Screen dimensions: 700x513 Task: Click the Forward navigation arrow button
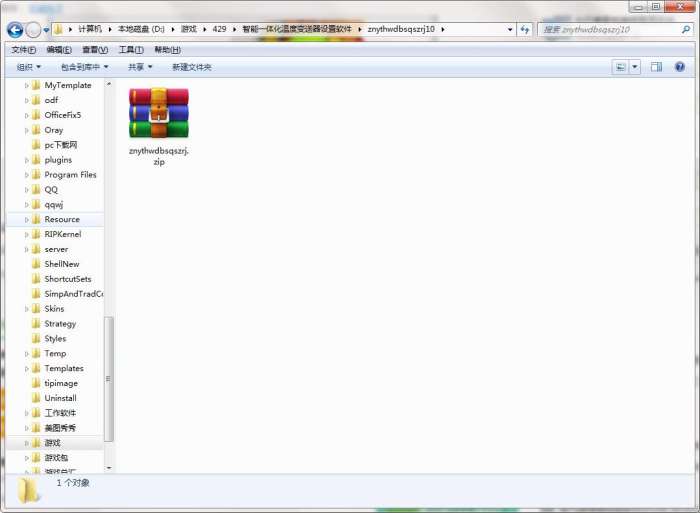tap(33, 30)
